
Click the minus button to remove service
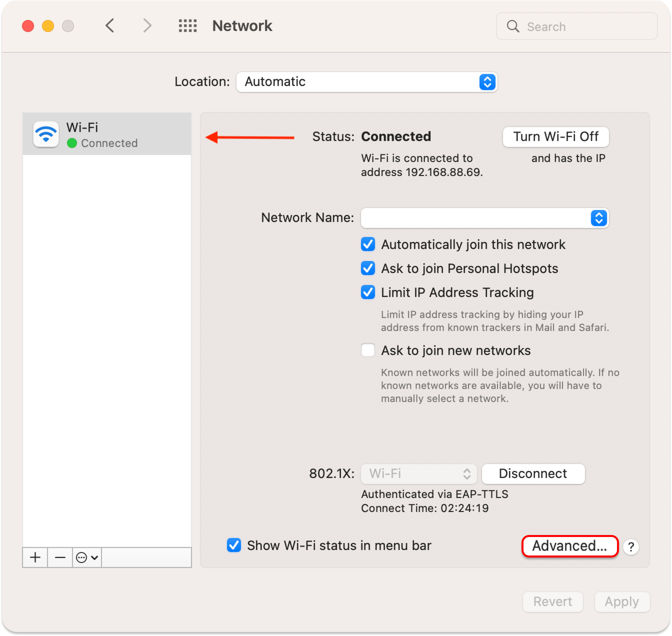click(x=60, y=557)
